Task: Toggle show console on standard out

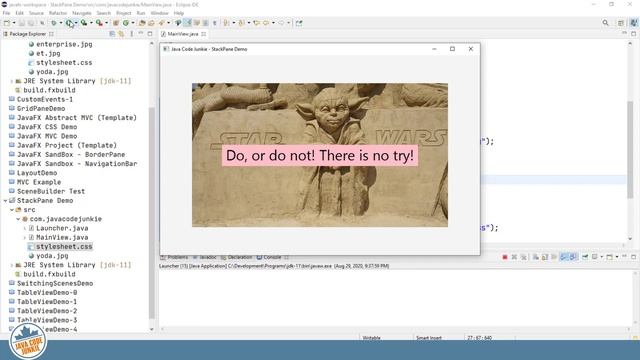Action: [x=564, y=257]
